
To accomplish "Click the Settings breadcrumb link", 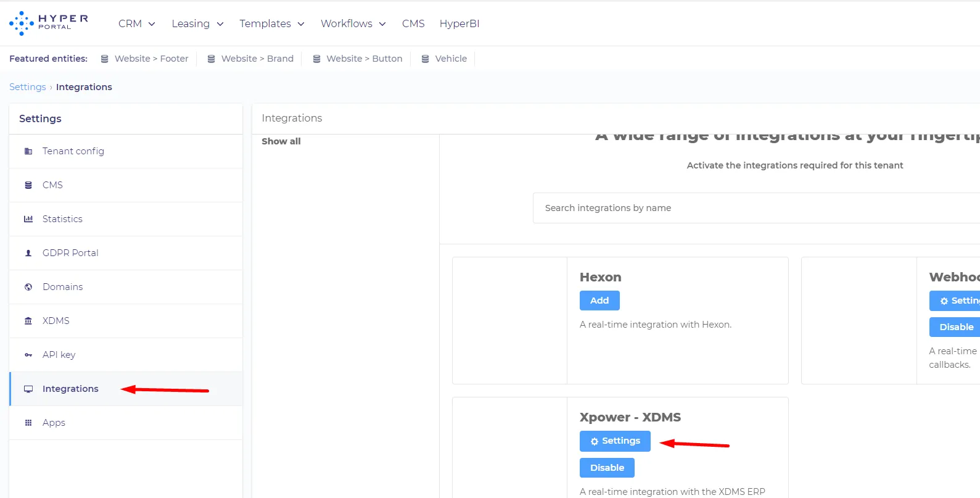I will (28, 87).
